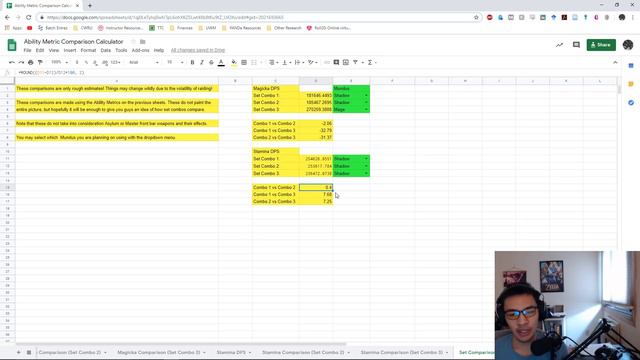Image resolution: width=640 pixels, height=360 pixels.
Task: Open the Functions sigma menu
Action: click(371, 62)
